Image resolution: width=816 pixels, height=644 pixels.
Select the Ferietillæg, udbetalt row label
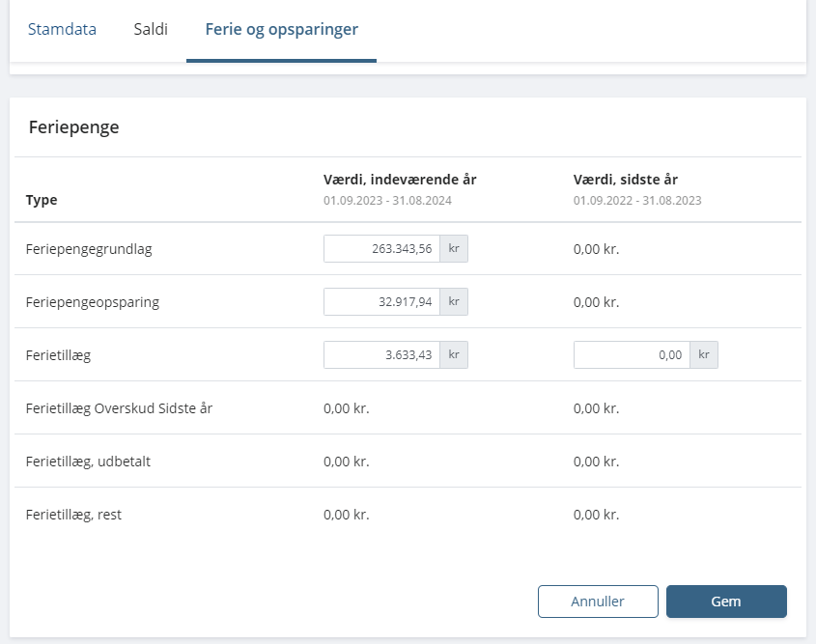coord(88,462)
